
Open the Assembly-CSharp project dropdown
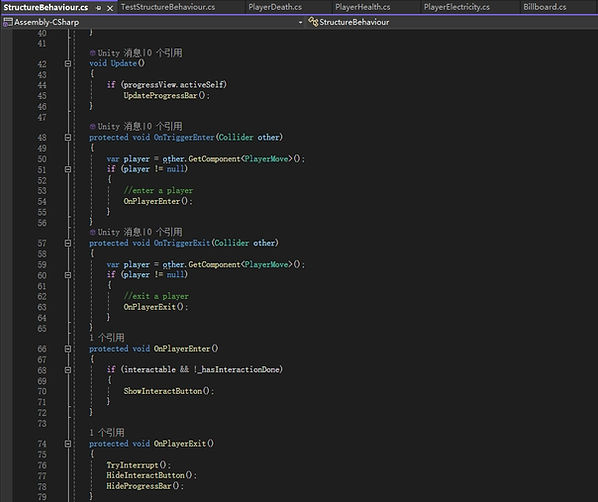click(x=300, y=22)
